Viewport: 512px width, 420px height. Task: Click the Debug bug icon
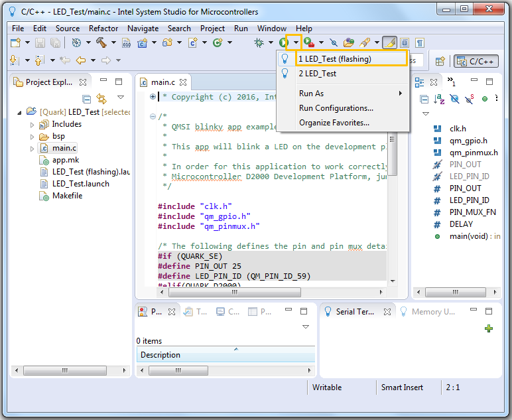(259, 42)
